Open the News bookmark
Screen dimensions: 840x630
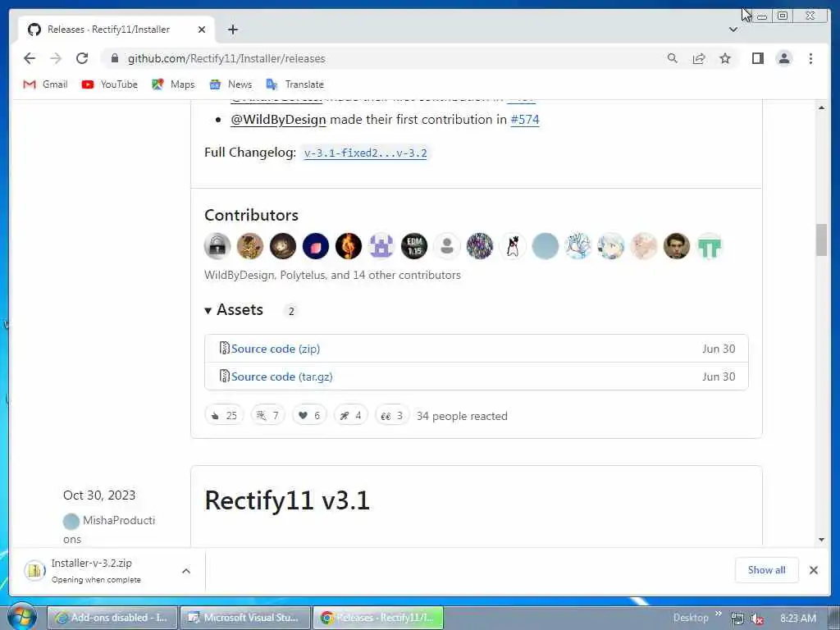pos(231,84)
